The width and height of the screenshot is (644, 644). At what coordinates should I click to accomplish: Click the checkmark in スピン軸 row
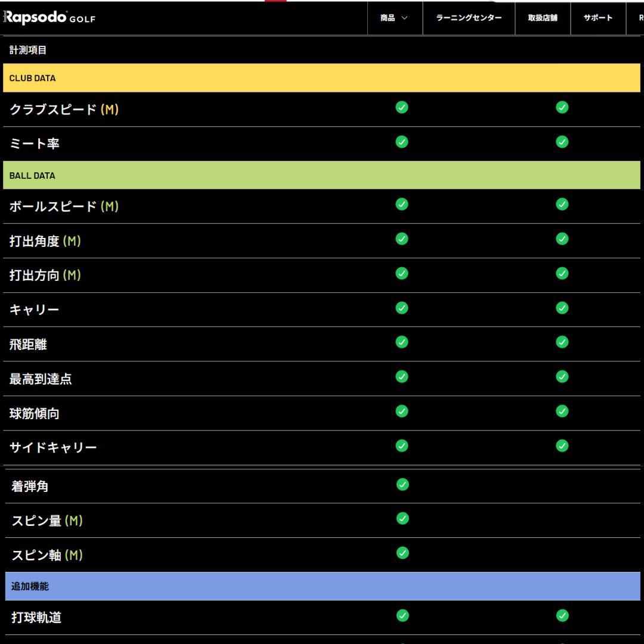pyautogui.click(x=402, y=553)
